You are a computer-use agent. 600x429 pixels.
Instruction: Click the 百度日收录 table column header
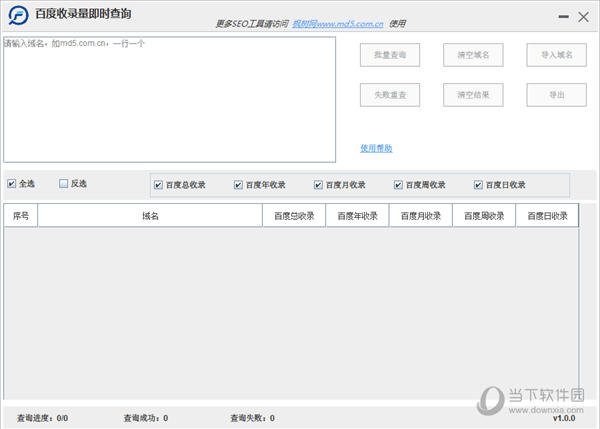tap(547, 215)
